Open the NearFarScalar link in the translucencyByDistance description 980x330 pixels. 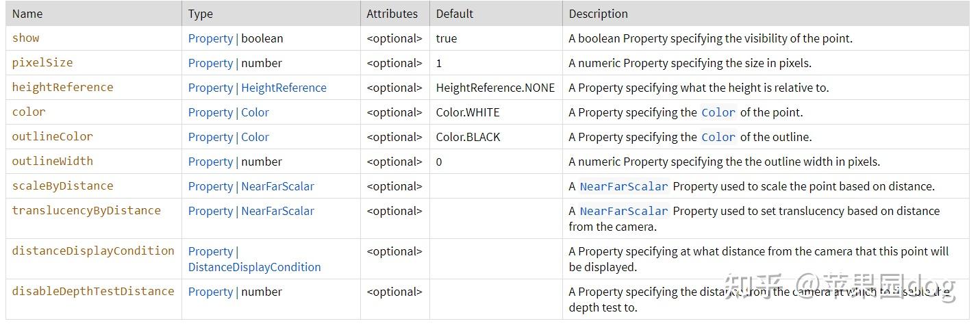(623, 211)
